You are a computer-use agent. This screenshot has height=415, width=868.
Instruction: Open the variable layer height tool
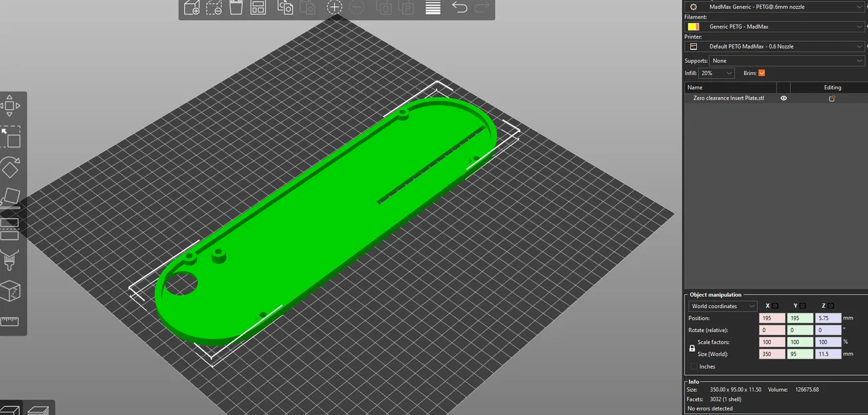(433, 7)
